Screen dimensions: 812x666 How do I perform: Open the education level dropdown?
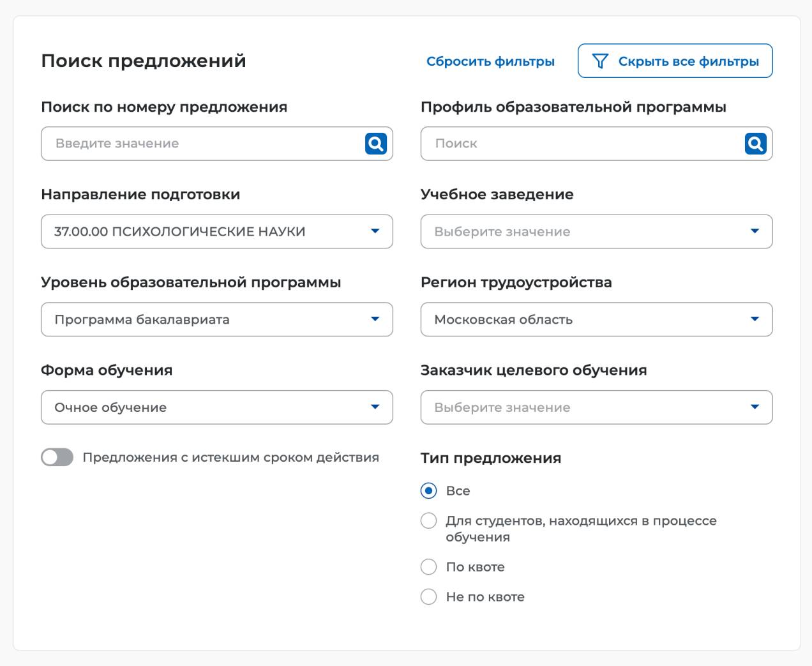click(217, 319)
